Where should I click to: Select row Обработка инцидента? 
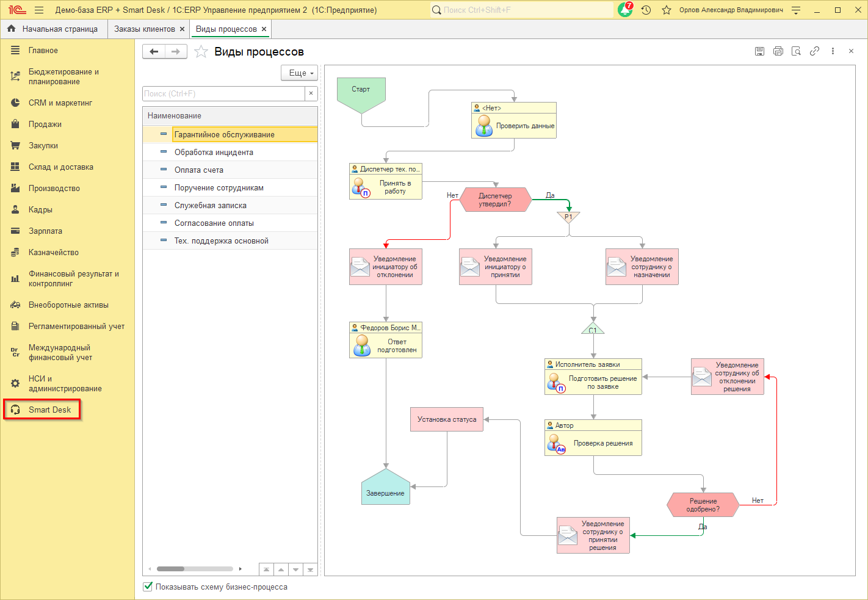click(x=230, y=153)
